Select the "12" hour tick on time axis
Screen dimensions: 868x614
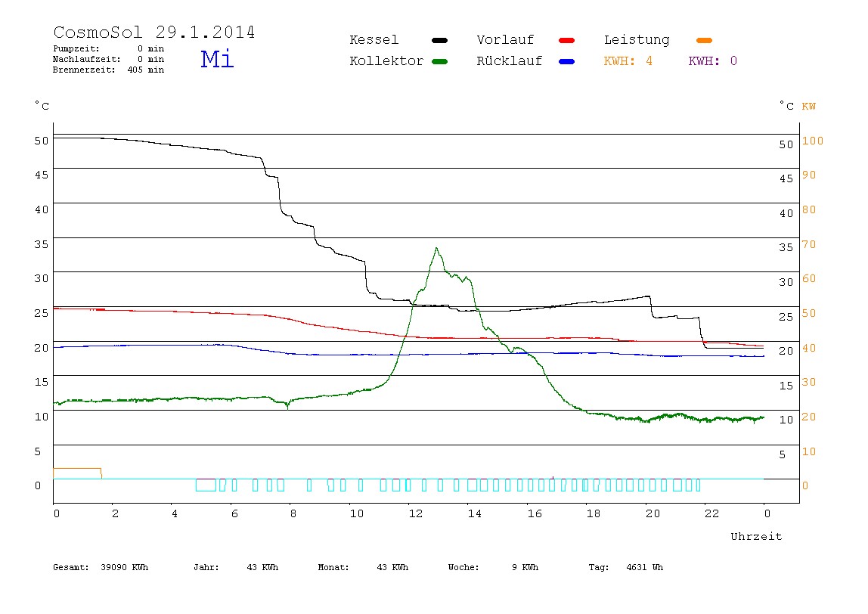coord(416,513)
